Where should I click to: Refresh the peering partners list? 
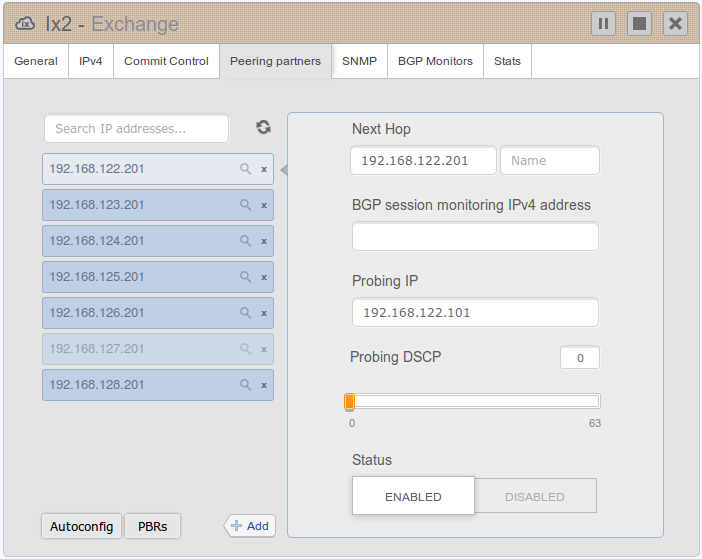(x=263, y=127)
